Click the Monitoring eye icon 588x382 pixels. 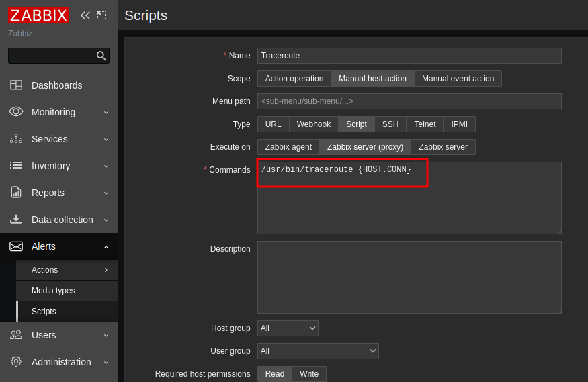click(16, 112)
